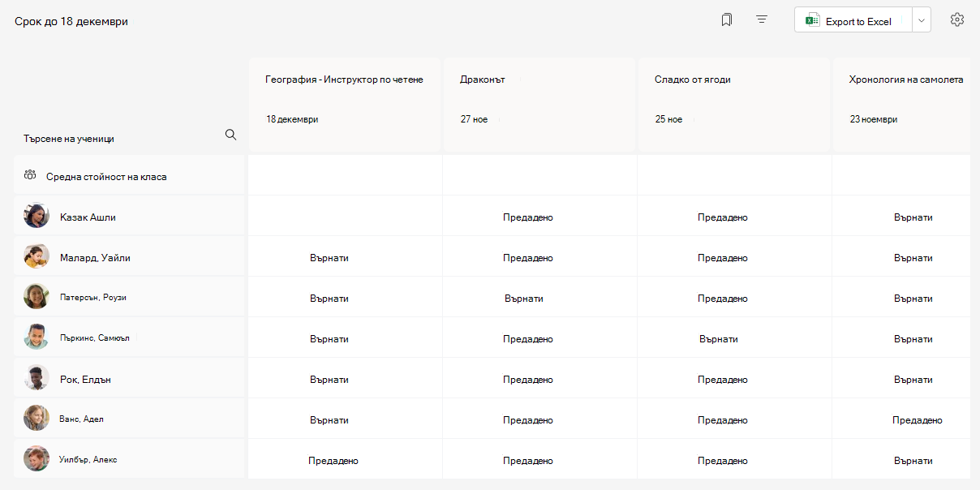This screenshot has height=490, width=980.
Task: Open the Драконът assignment column header
Action: pos(483,80)
